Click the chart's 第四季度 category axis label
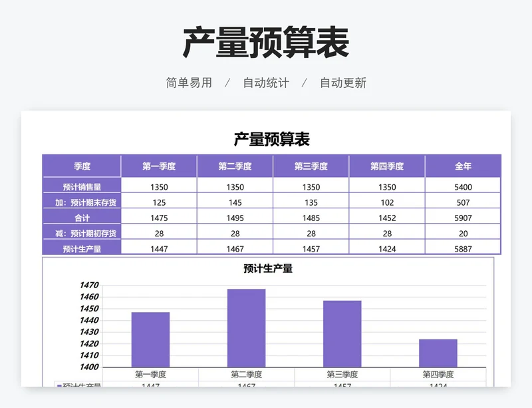 [438, 374]
